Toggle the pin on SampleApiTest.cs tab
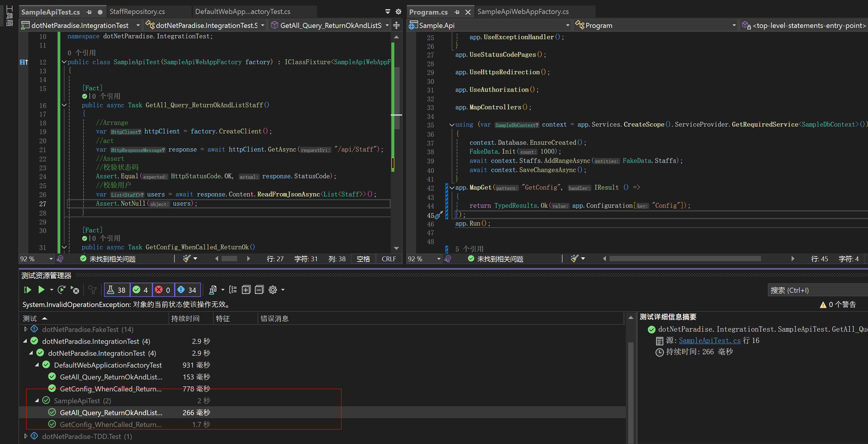Viewport: 868px width, 444px height. click(89, 12)
